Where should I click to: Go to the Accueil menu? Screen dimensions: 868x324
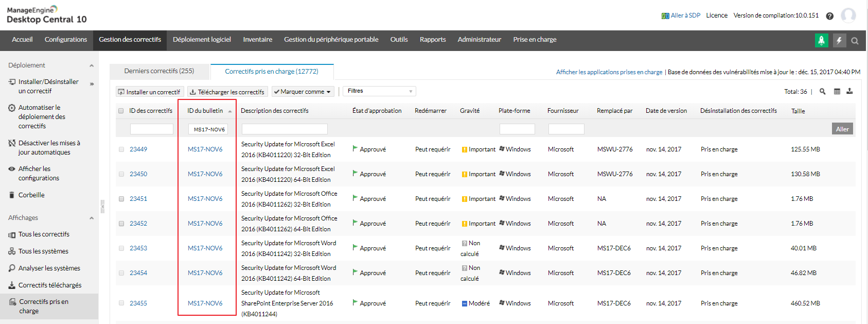tap(22, 40)
